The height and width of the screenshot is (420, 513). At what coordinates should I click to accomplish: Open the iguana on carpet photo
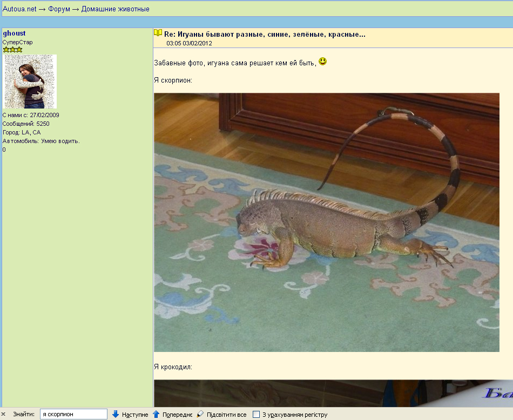(326, 222)
